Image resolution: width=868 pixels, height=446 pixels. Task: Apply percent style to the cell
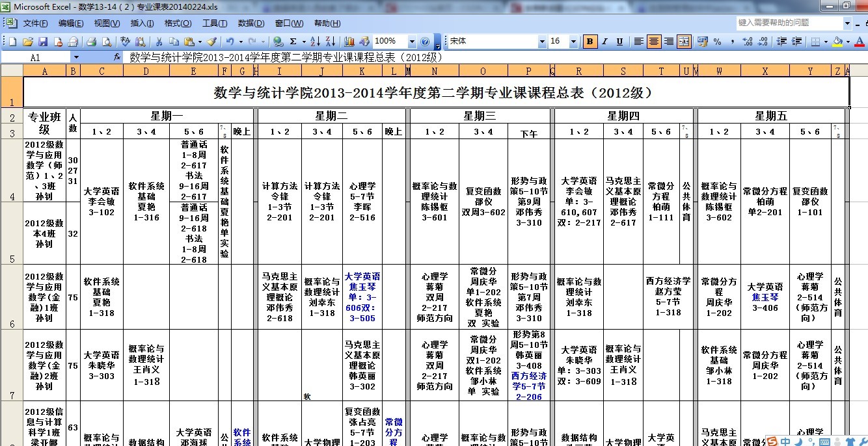point(717,42)
